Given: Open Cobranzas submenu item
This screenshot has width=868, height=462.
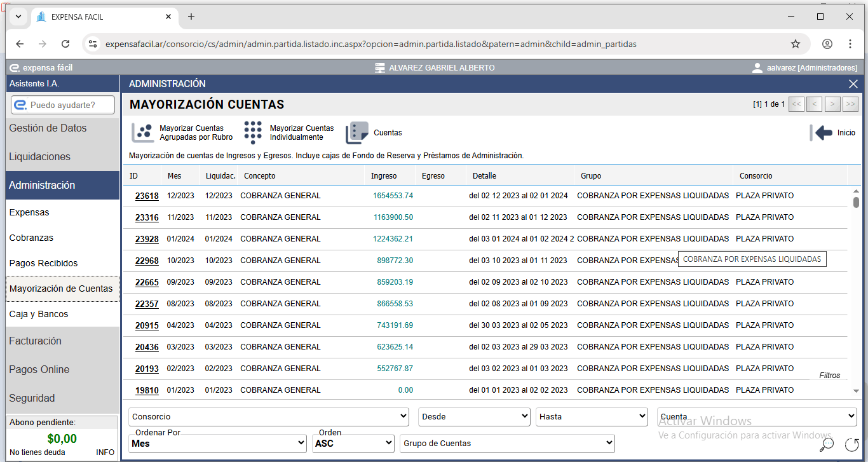Looking at the screenshot, I should point(31,238).
